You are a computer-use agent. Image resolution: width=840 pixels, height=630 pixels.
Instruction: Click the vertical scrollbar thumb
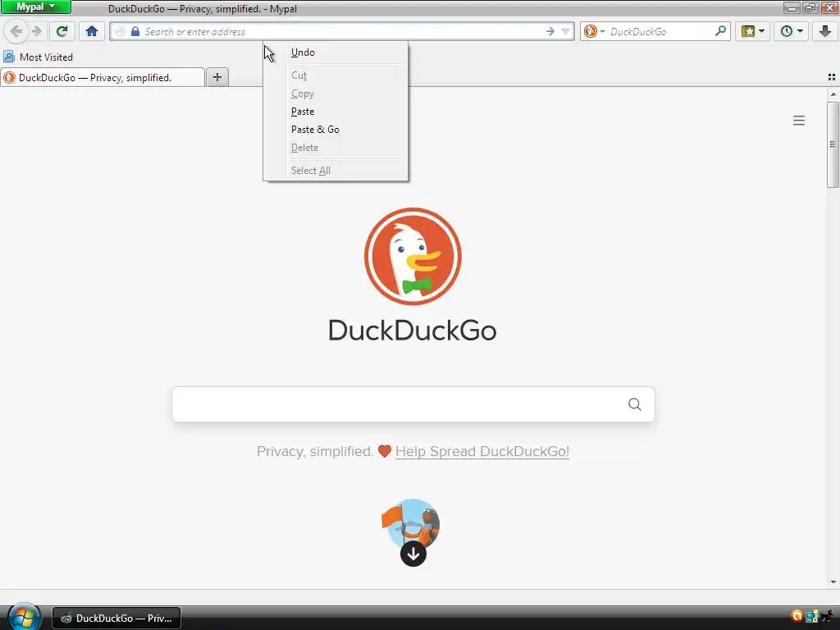(833, 144)
